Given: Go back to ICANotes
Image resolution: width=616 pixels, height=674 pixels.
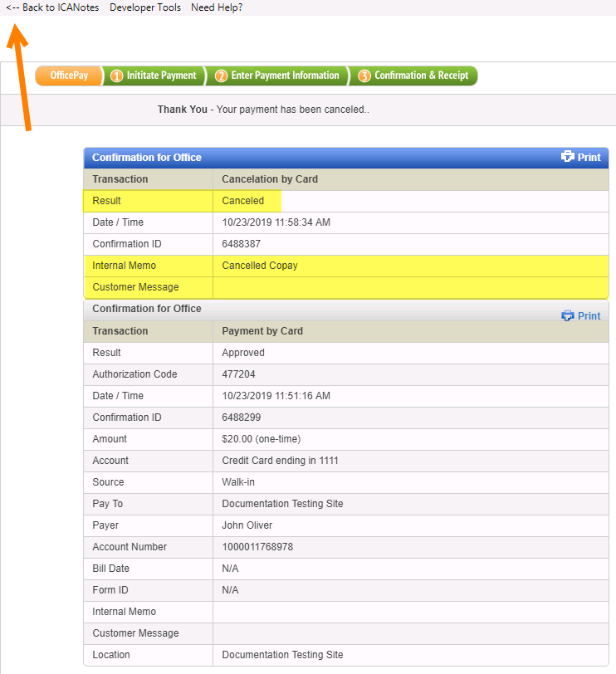Looking at the screenshot, I should point(52,7).
